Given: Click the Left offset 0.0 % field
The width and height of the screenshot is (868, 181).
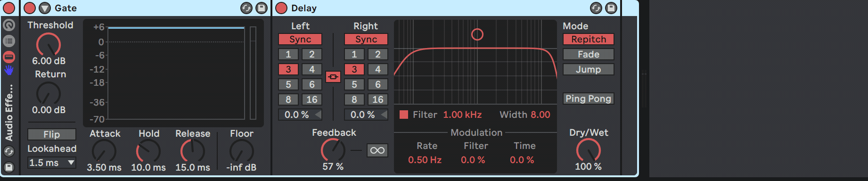Looking at the screenshot, I should pos(300,115).
